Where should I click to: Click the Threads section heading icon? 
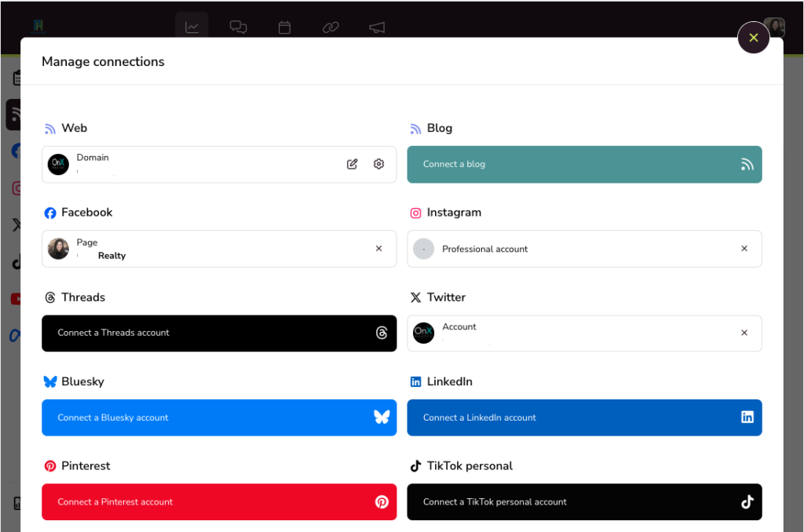[50, 297]
